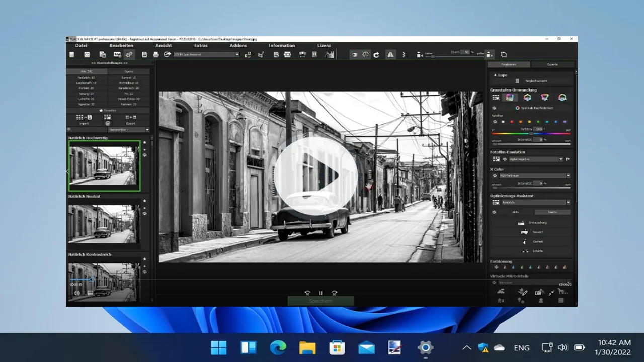Click the pause icon below the image
The width and height of the screenshot is (644, 362).
[320, 293]
